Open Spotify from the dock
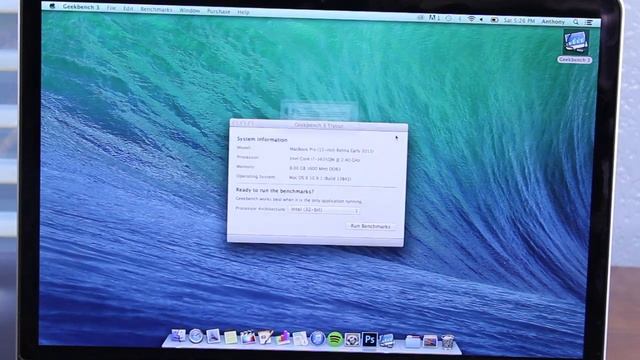 tap(335, 339)
